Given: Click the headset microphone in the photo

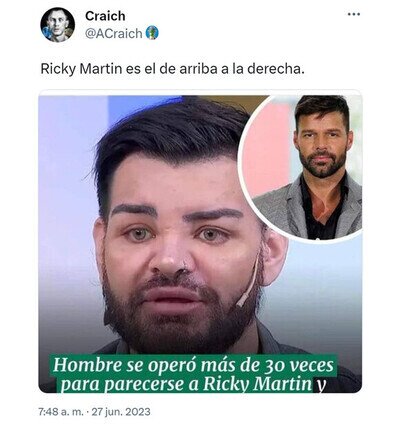Looking at the screenshot, I should pos(247,283).
